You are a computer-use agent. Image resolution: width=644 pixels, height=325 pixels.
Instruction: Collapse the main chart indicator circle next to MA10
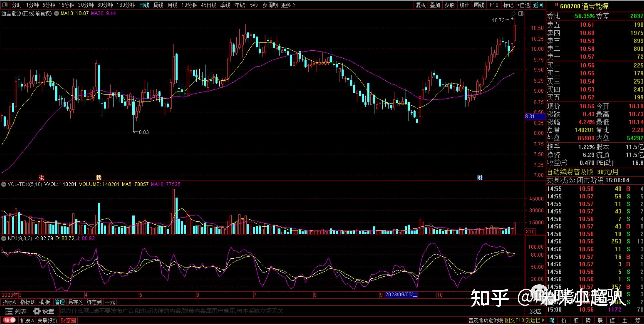[56, 13]
